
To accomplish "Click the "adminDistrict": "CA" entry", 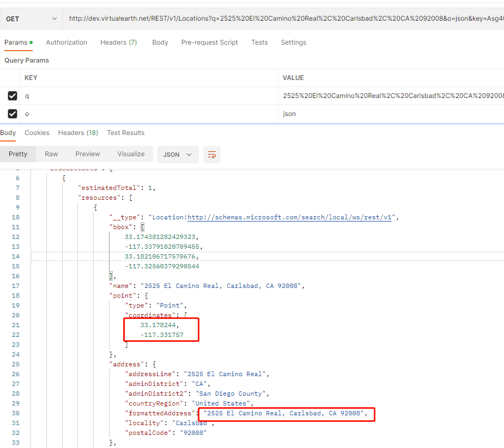I will pos(167,384).
